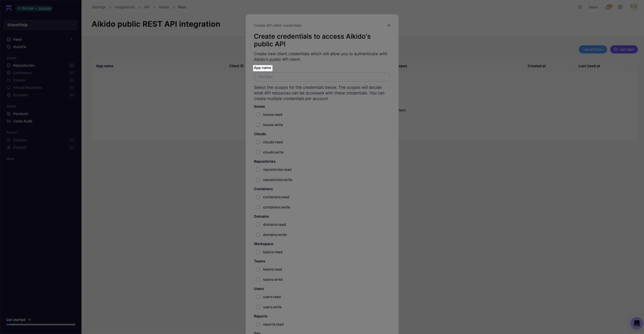Close the Create API credentials dialog
This screenshot has width=644, height=334.
pyautogui.click(x=389, y=25)
